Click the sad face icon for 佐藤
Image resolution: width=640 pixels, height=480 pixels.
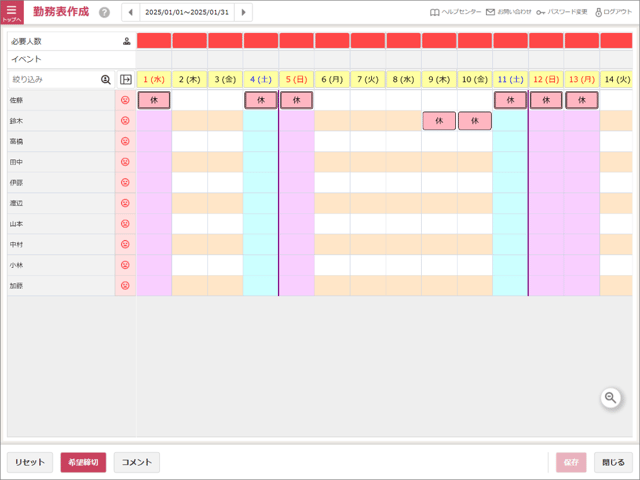(x=125, y=100)
